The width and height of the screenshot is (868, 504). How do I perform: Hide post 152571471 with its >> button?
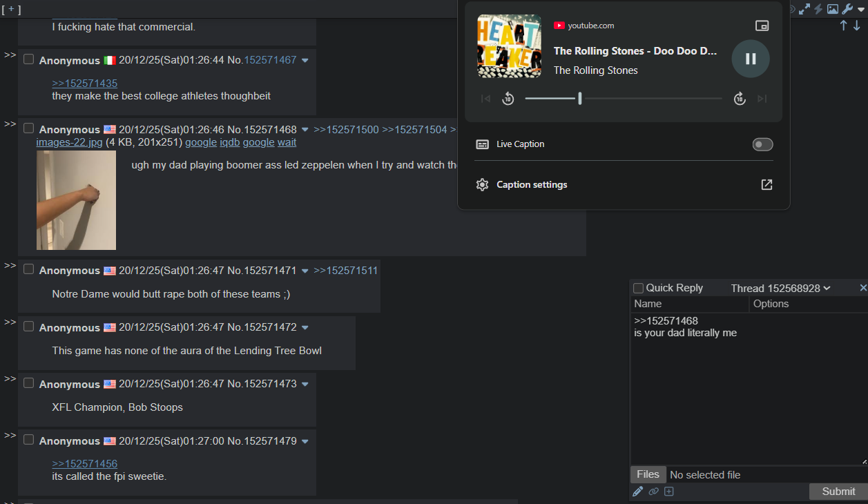pos(10,265)
